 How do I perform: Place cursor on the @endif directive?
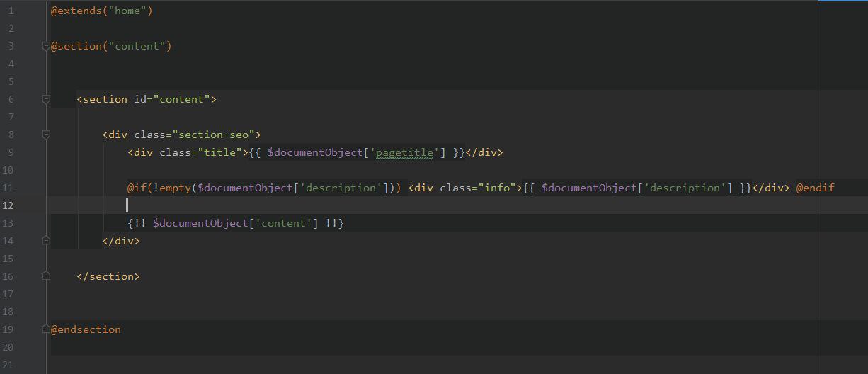[x=816, y=188]
